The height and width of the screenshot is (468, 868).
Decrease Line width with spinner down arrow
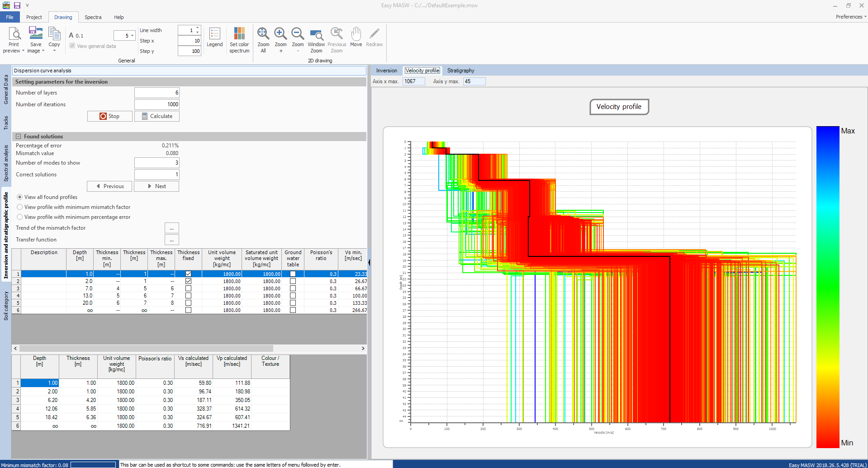pyautogui.click(x=198, y=33)
